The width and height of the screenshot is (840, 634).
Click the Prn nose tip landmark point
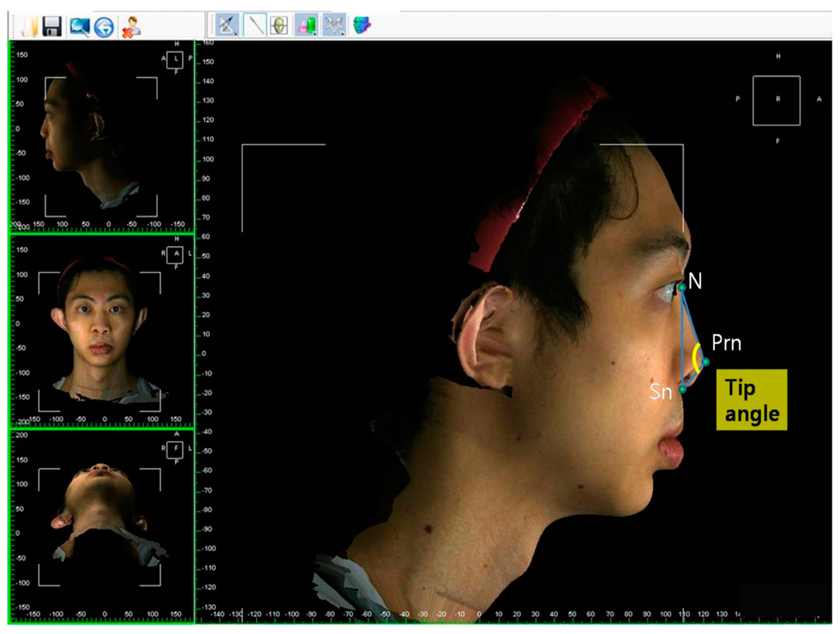point(705,362)
